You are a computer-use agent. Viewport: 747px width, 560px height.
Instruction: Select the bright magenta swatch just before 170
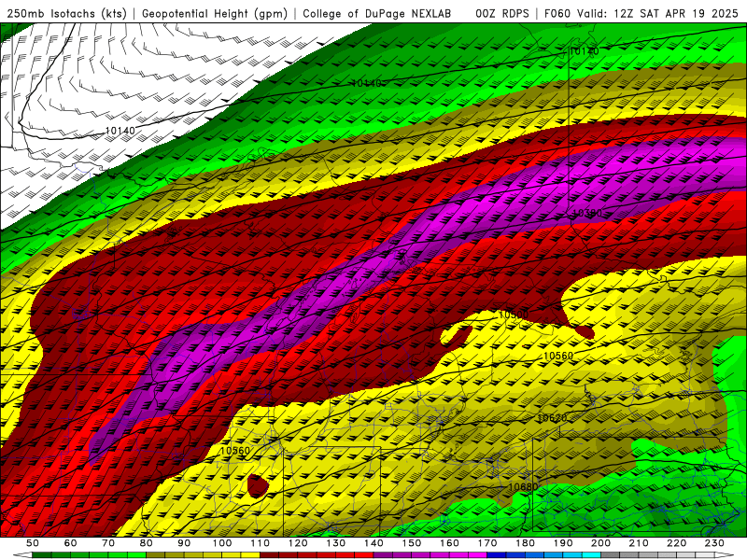tap(477, 554)
